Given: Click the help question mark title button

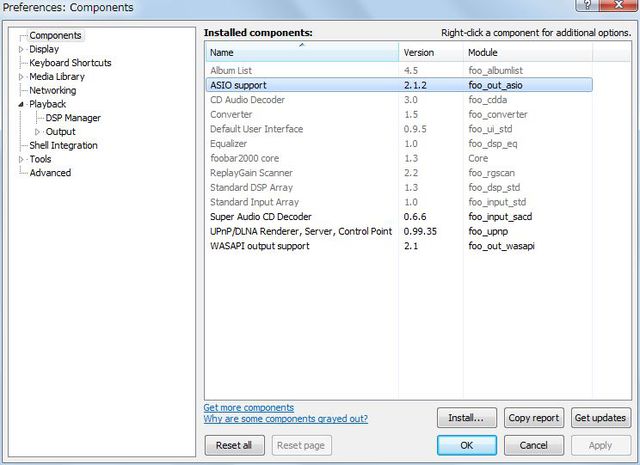Looking at the screenshot, I should click(x=588, y=4).
